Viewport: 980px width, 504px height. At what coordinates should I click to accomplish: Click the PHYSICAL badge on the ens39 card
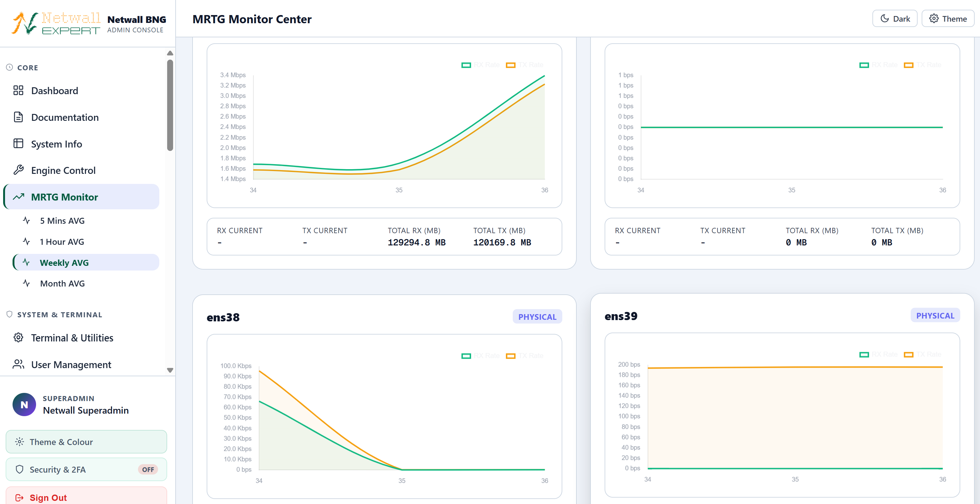click(x=935, y=316)
